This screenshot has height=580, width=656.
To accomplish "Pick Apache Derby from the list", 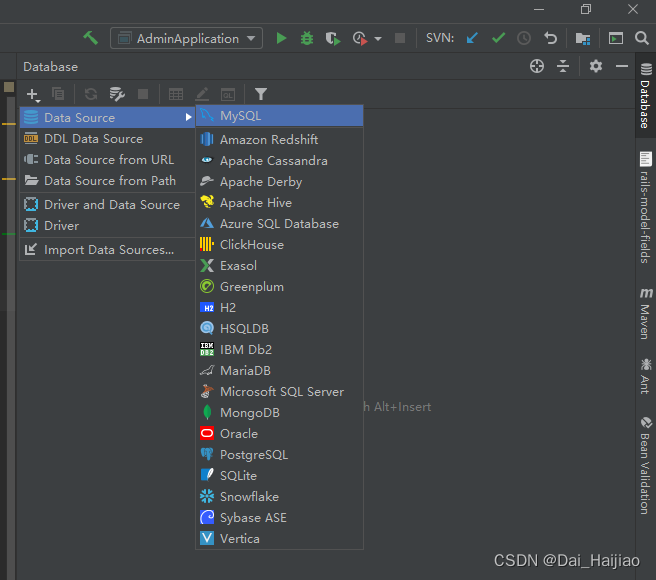I will tap(279, 182).
